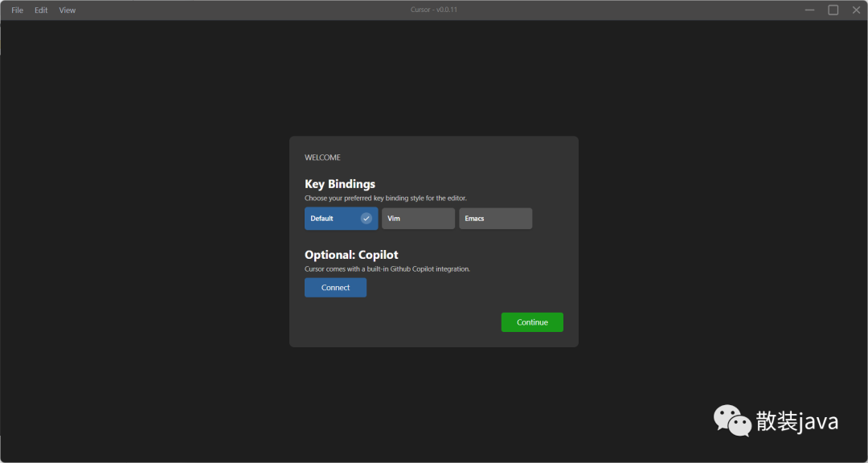Click the 'Cursor comes with a built-in Github Copilot' text
Viewport: 868px width, 463px height.
click(x=387, y=268)
